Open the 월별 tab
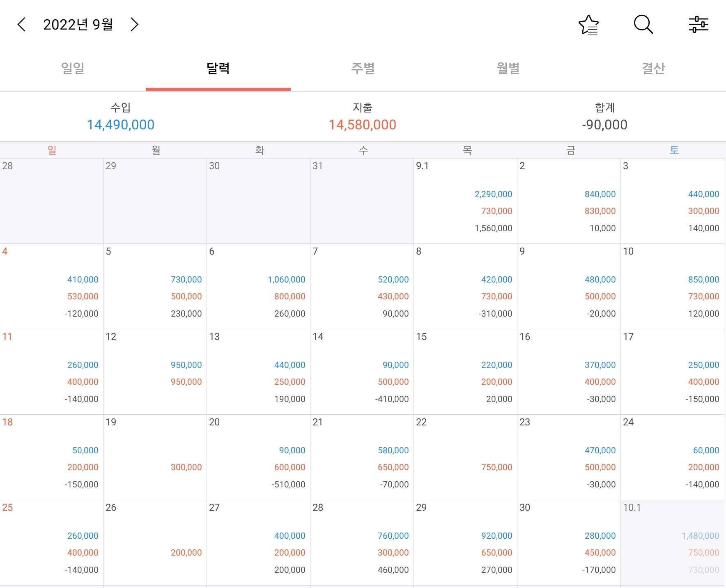The image size is (726, 588). coord(508,68)
